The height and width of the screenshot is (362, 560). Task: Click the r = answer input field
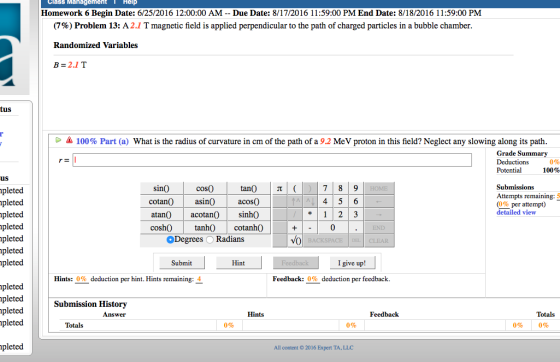point(272,160)
